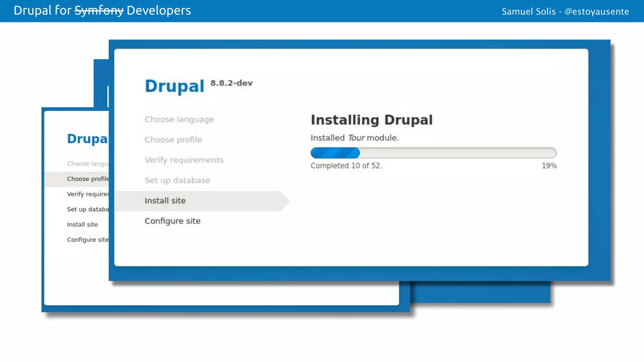
Task: Select the highlighted 'Install site' step
Action: click(x=202, y=201)
